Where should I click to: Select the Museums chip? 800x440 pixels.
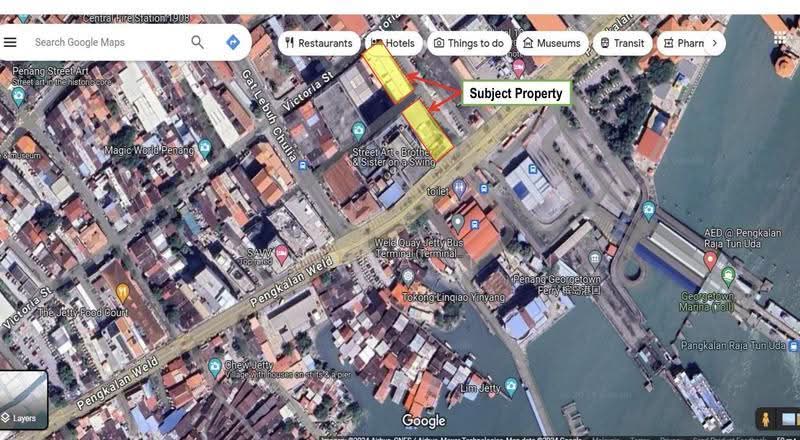click(x=552, y=43)
